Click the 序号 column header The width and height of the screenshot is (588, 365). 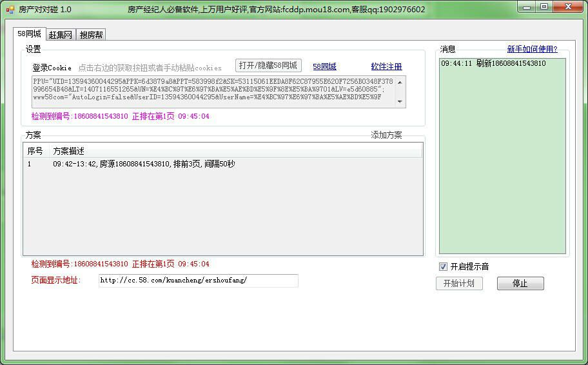(x=35, y=151)
